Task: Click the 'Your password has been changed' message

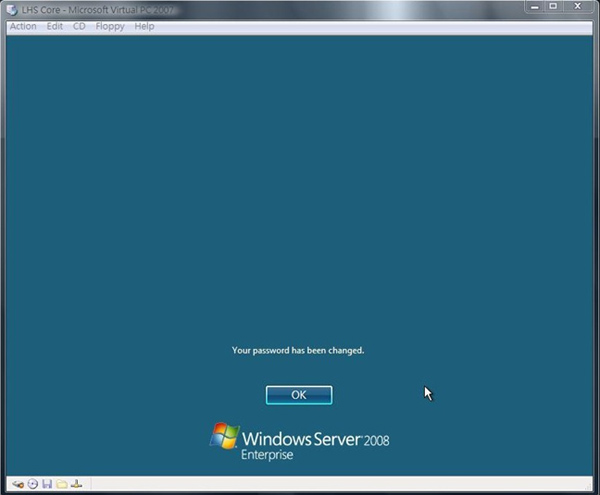Action: tap(298, 350)
